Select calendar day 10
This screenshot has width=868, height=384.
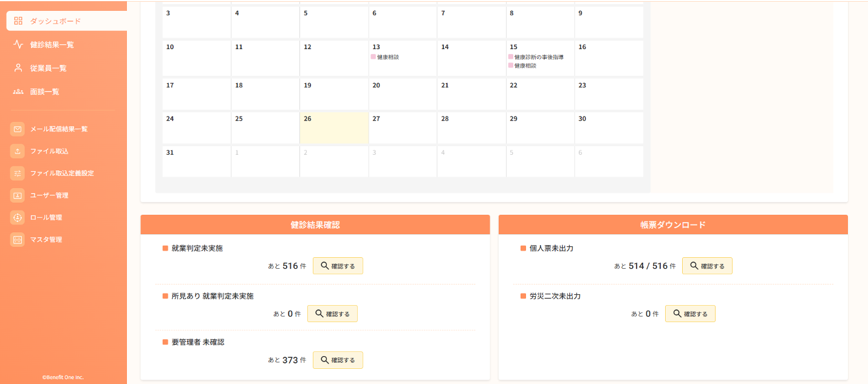pos(196,58)
